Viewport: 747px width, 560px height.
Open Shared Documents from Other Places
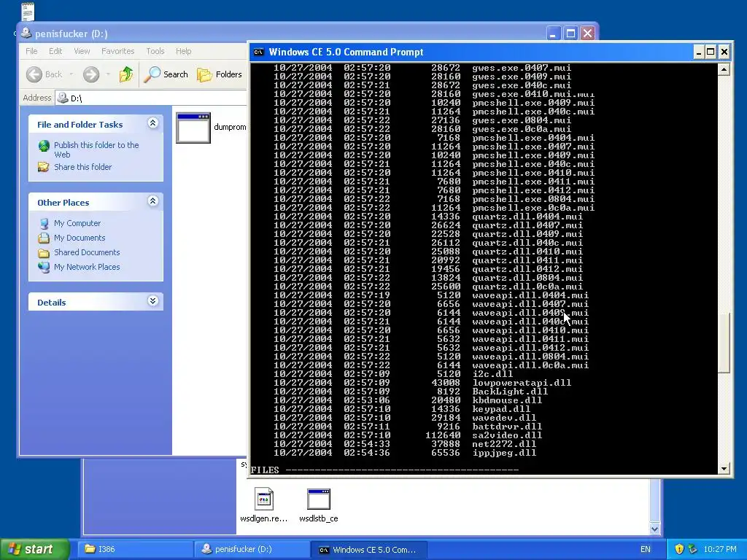pyautogui.click(x=87, y=252)
